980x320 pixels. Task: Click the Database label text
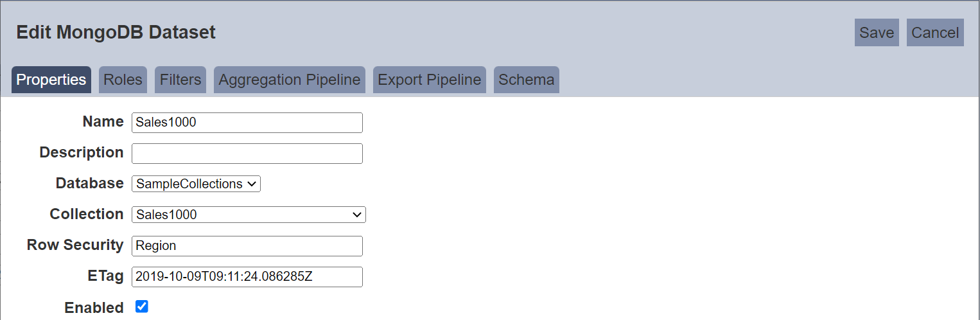click(x=90, y=183)
